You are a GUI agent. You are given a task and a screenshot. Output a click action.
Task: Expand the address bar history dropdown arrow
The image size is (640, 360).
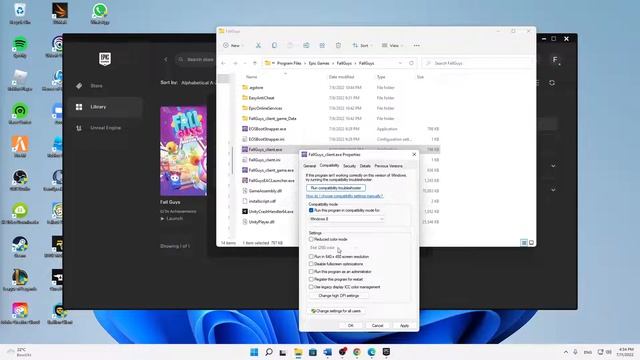pos(400,63)
